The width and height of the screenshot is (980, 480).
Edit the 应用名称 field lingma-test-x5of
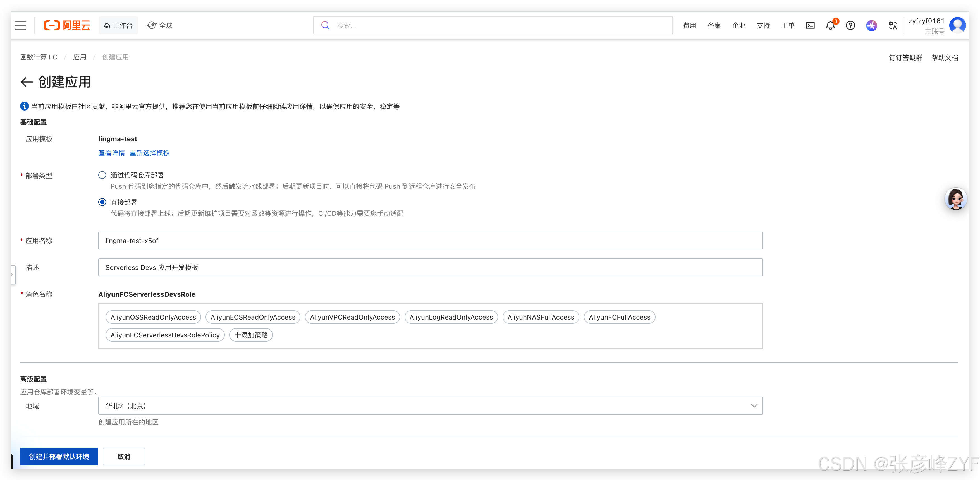click(430, 241)
